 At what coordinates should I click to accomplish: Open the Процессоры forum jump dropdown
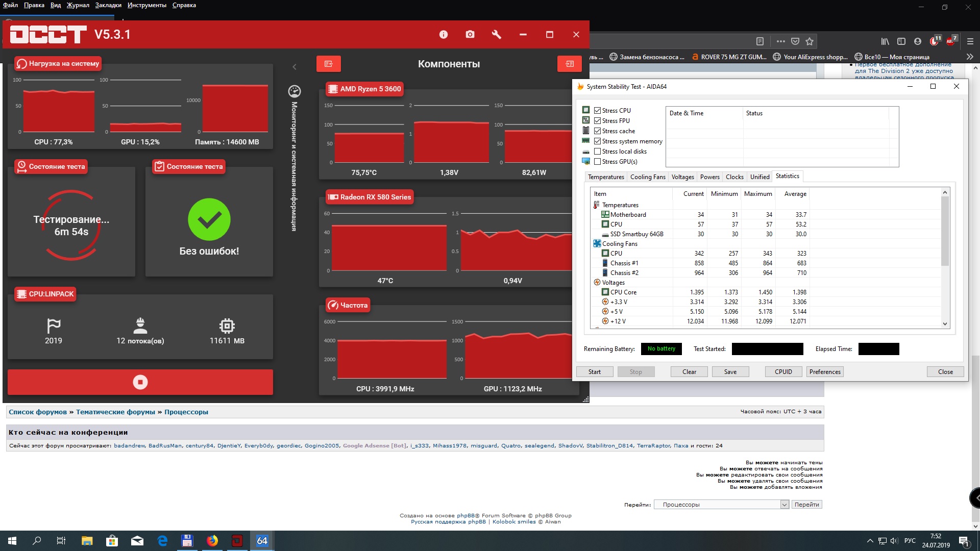click(x=721, y=505)
